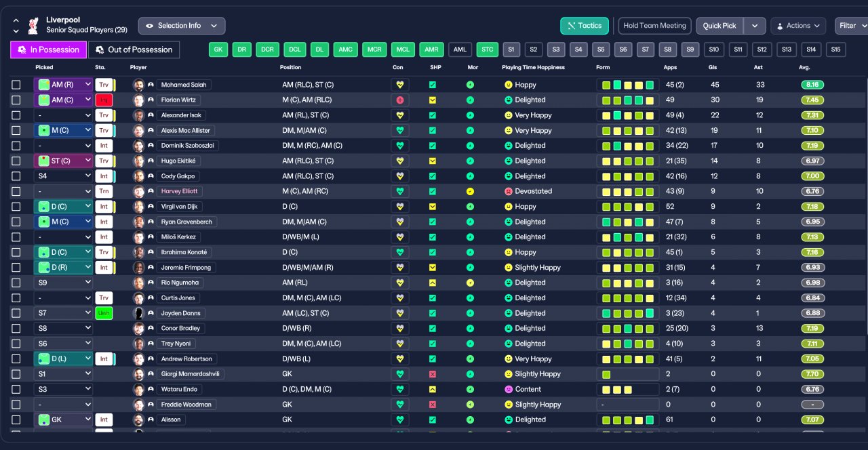Click Ryan Gravenberch's green morale icon
This screenshot has width=868, height=450.
[470, 222]
